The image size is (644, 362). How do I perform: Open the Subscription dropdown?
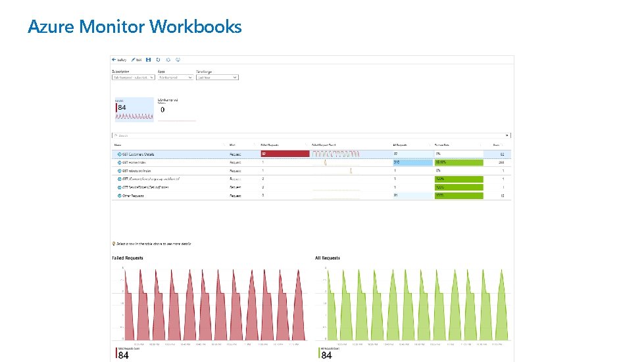pyautogui.click(x=133, y=78)
